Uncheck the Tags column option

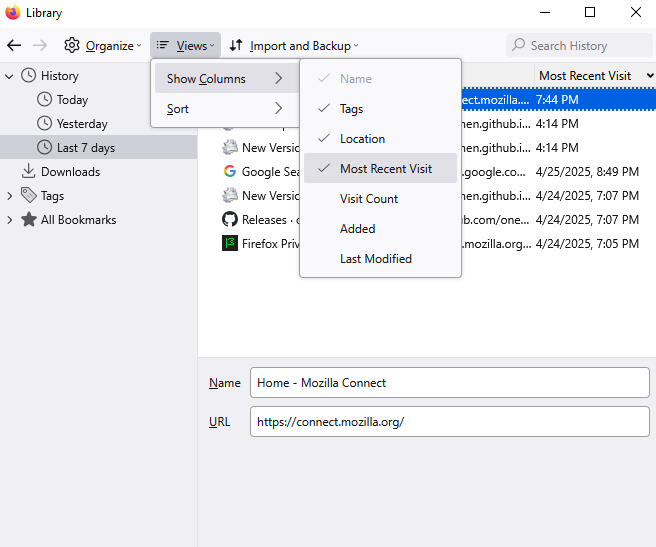click(x=351, y=109)
